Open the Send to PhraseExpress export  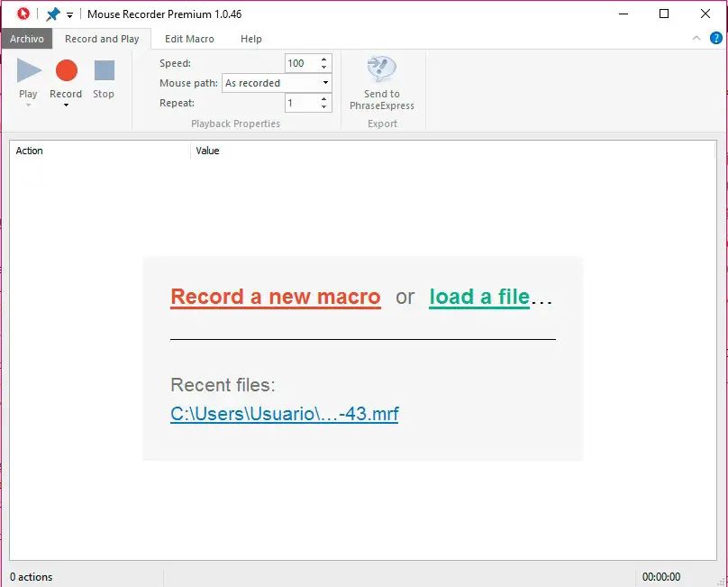[x=382, y=84]
